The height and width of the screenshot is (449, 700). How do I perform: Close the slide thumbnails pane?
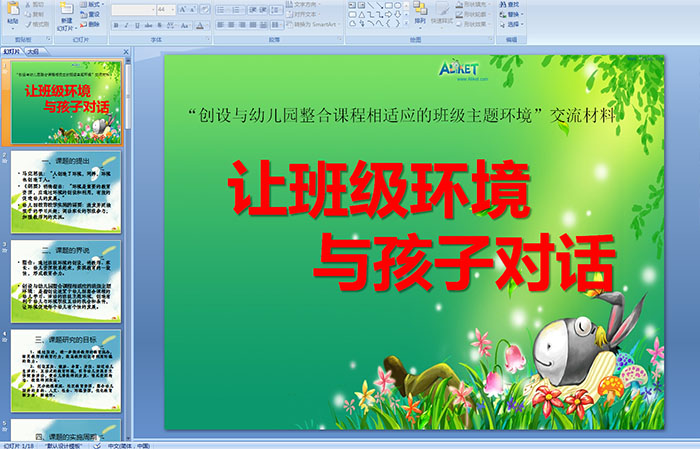coord(126,52)
